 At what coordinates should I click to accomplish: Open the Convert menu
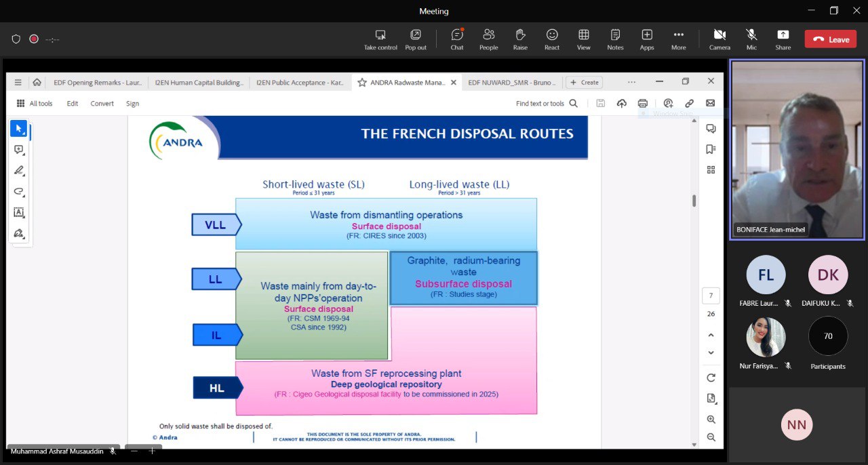click(x=102, y=104)
